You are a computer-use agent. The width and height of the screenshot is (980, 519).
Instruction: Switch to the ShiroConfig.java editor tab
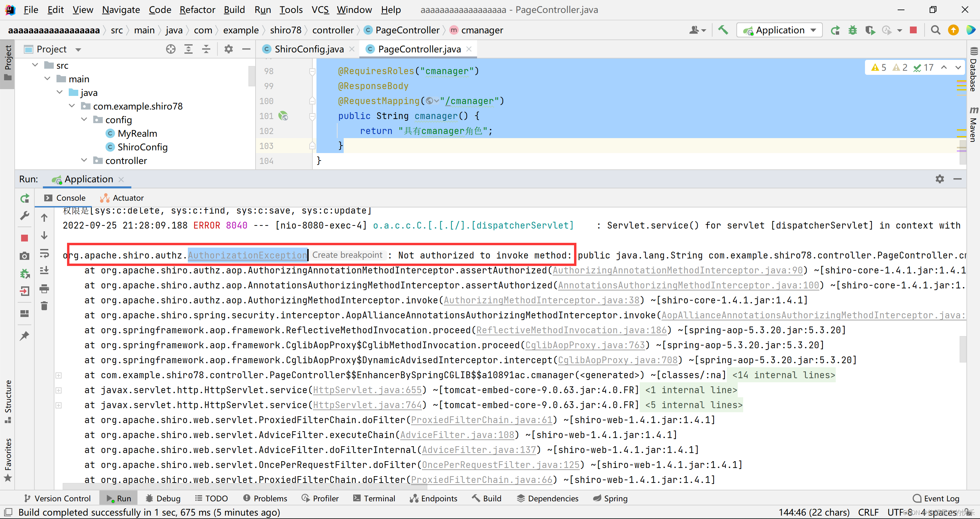pyautogui.click(x=309, y=49)
